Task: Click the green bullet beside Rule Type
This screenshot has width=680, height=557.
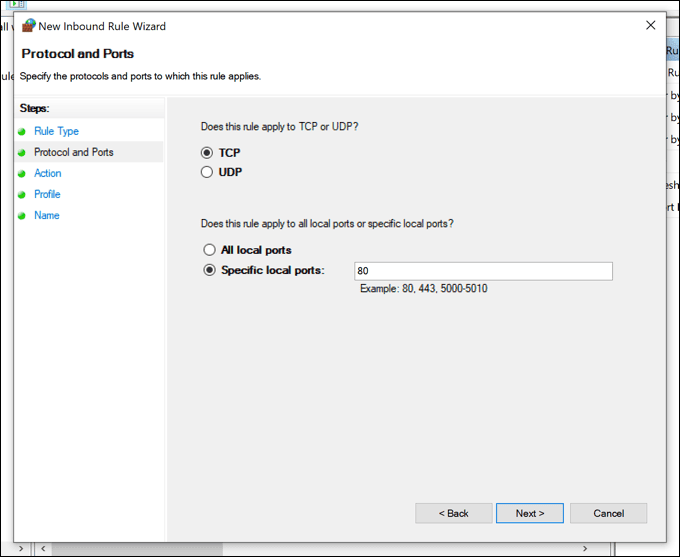Action: click(21, 131)
